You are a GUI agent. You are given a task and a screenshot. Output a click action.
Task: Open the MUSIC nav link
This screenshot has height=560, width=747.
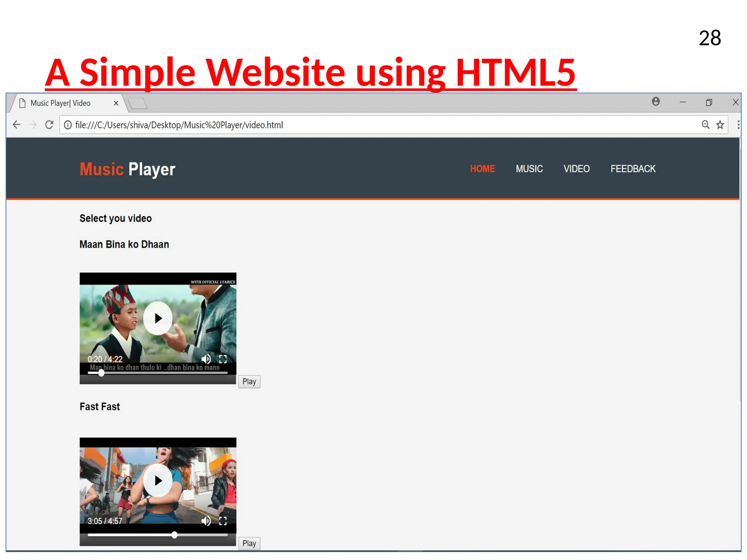click(529, 169)
